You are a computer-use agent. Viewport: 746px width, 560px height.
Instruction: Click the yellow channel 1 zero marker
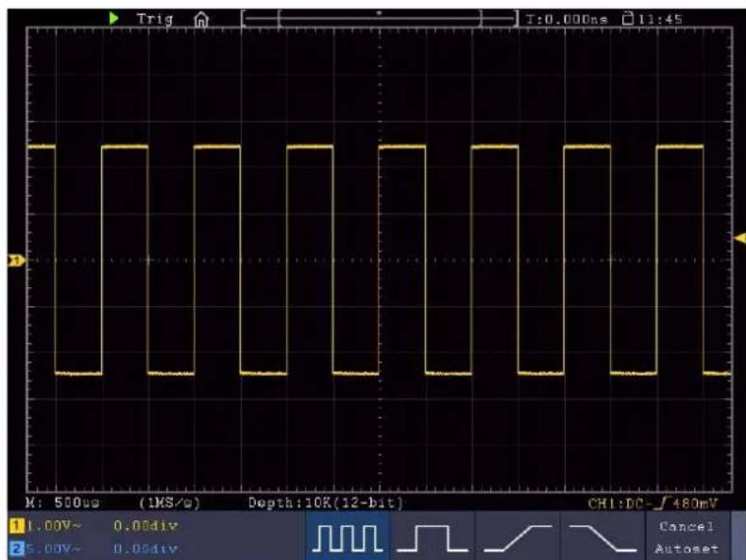[17, 261]
